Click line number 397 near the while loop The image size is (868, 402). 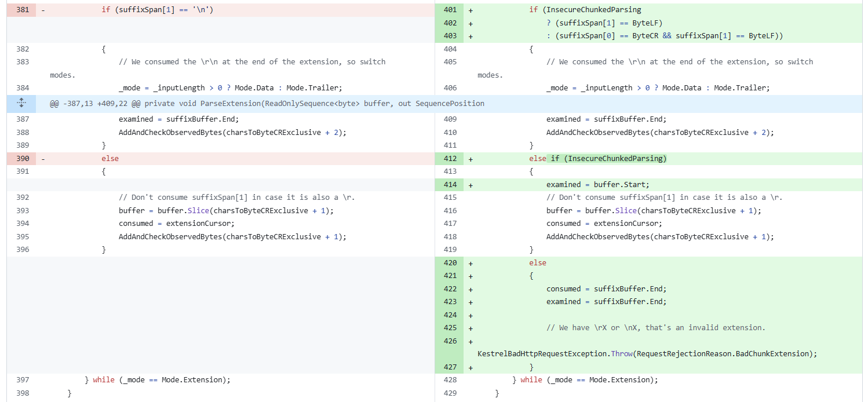point(21,379)
